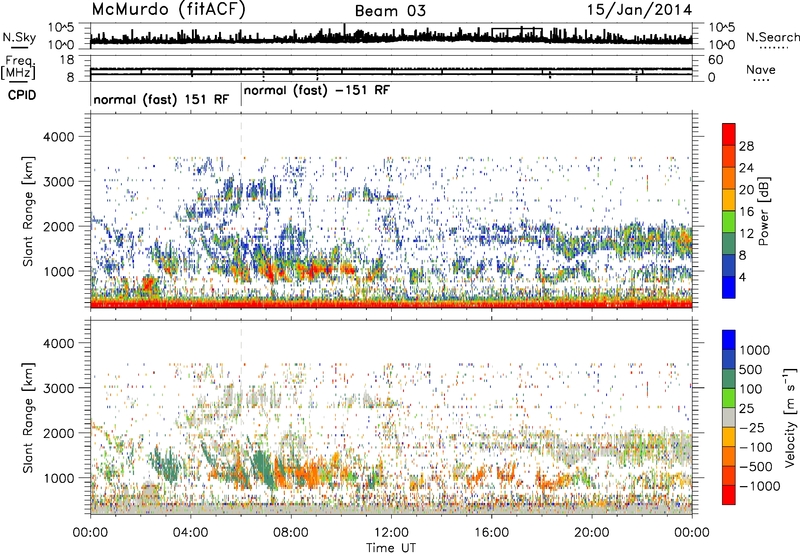Image resolution: width=800 pixels, height=554 pixels.
Task: Click the "4000" tick in velocity panel
Action: pos(58,343)
